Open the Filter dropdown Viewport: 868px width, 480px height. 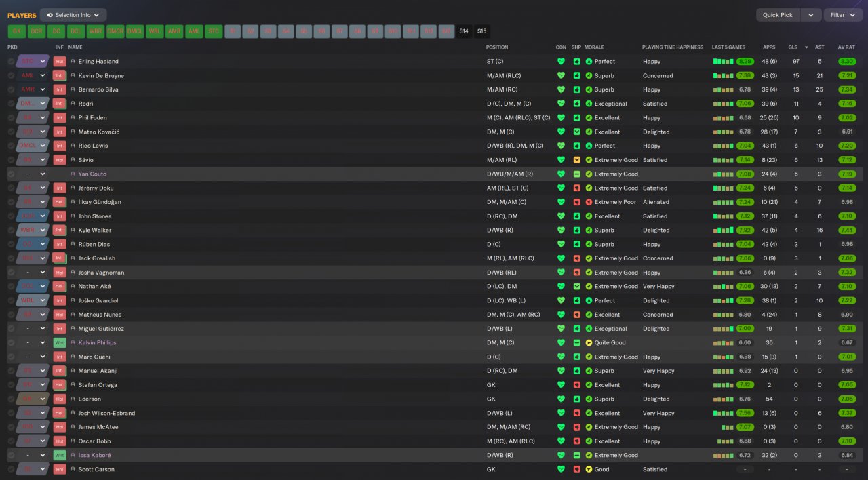point(843,15)
